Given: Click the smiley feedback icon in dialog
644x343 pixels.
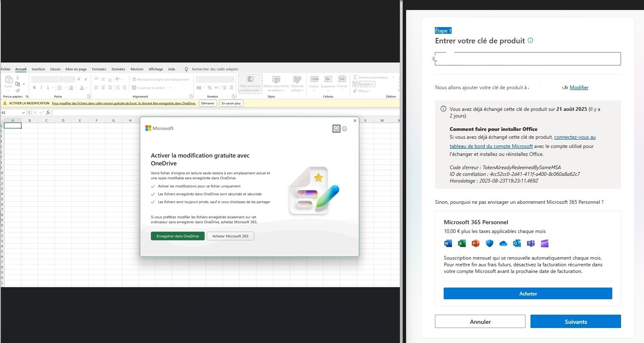Looking at the screenshot, I should [x=336, y=129].
